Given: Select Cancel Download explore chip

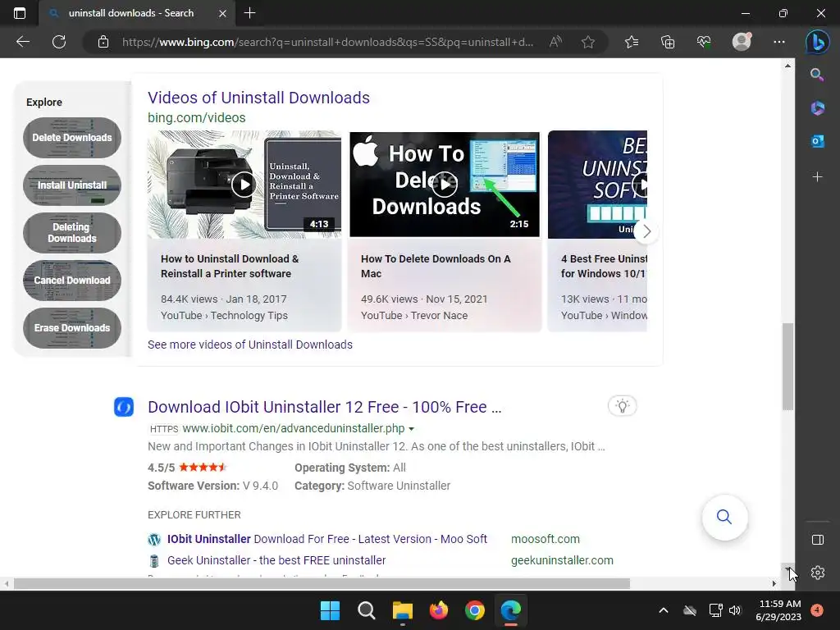Looking at the screenshot, I should click(72, 281).
